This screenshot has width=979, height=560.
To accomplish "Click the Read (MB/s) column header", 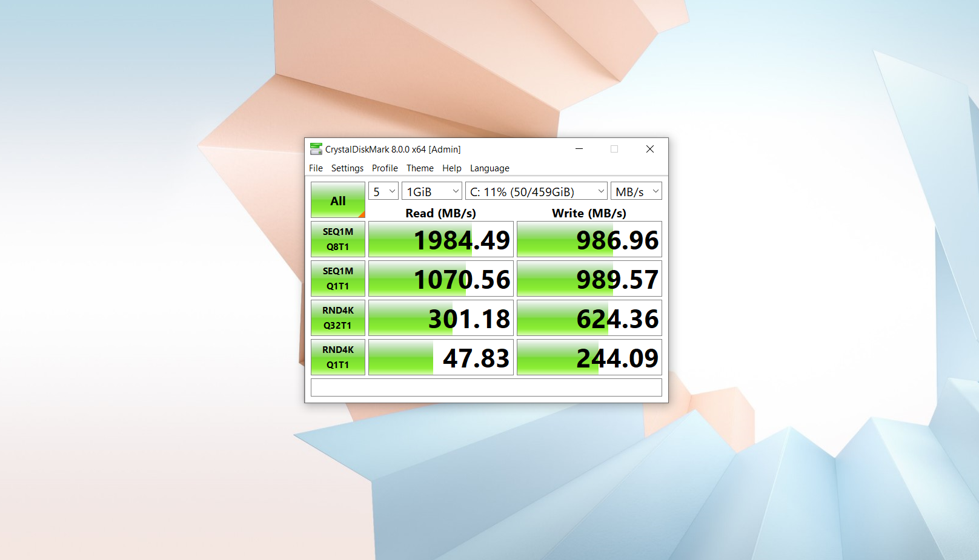I will (441, 213).
